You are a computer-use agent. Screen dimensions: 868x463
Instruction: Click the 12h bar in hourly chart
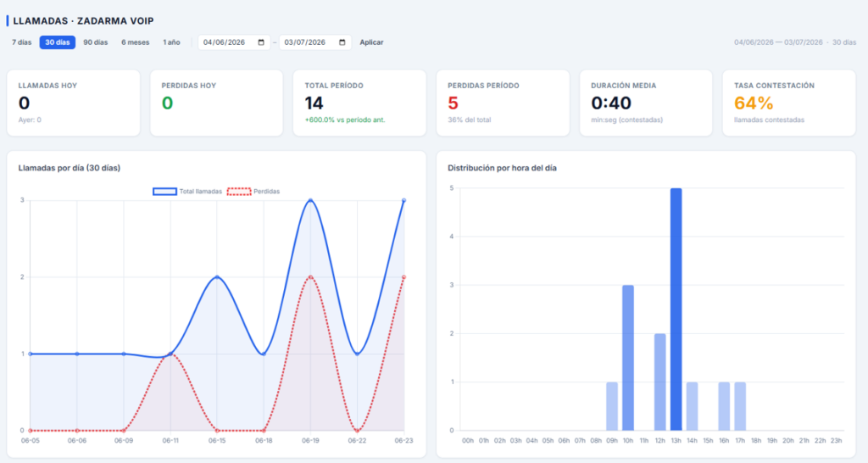(x=659, y=382)
